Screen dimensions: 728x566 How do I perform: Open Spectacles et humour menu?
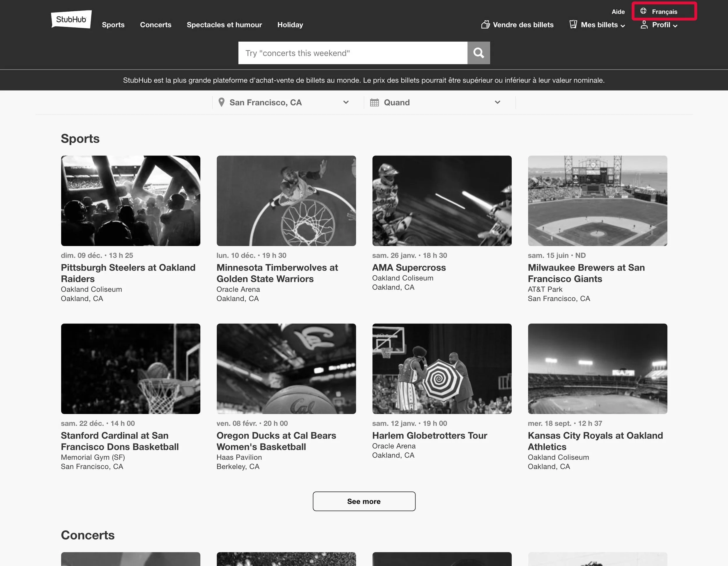tap(224, 25)
